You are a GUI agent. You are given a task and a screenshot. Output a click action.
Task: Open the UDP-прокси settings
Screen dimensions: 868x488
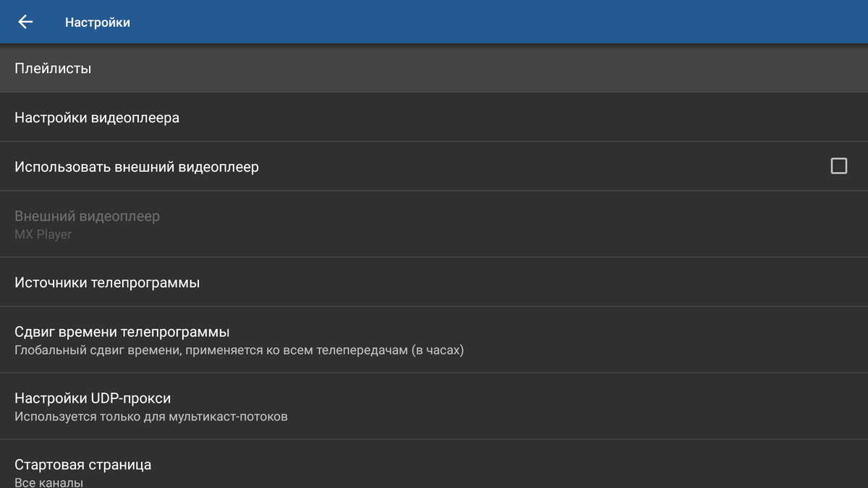pos(217,406)
